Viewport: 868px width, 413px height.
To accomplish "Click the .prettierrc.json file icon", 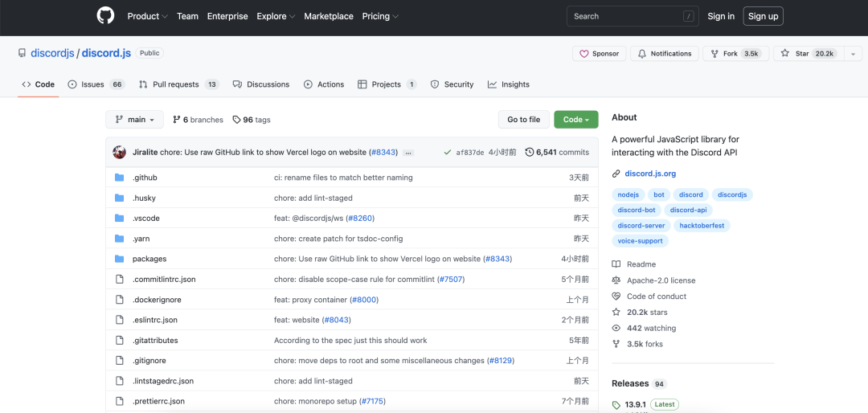I will (x=119, y=401).
